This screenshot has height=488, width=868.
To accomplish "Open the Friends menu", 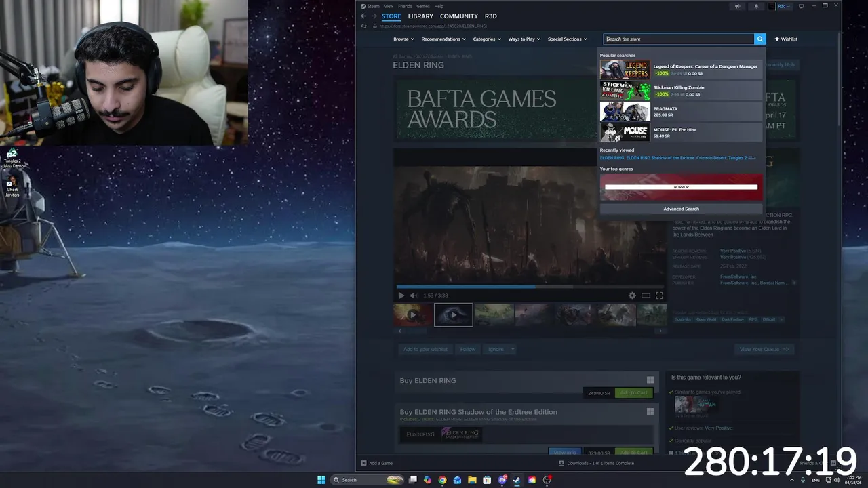I will point(405,6).
